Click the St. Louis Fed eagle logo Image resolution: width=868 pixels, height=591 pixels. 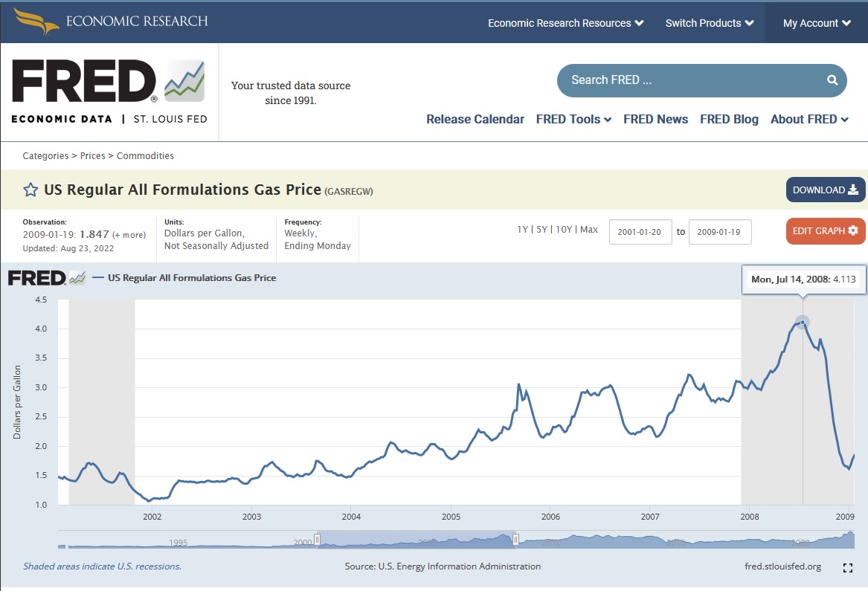[x=36, y=21]
